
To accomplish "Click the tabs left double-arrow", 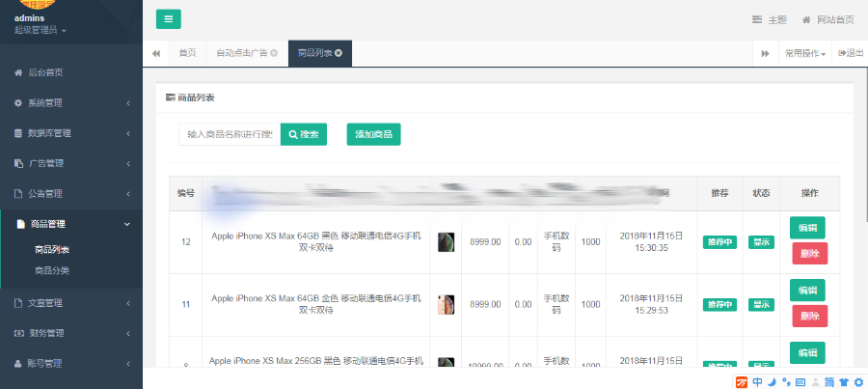I will [156, 53].
